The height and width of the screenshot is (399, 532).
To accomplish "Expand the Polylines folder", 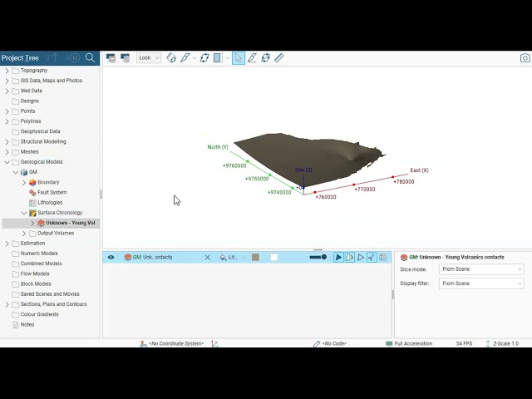I will (x=7, y=121).
